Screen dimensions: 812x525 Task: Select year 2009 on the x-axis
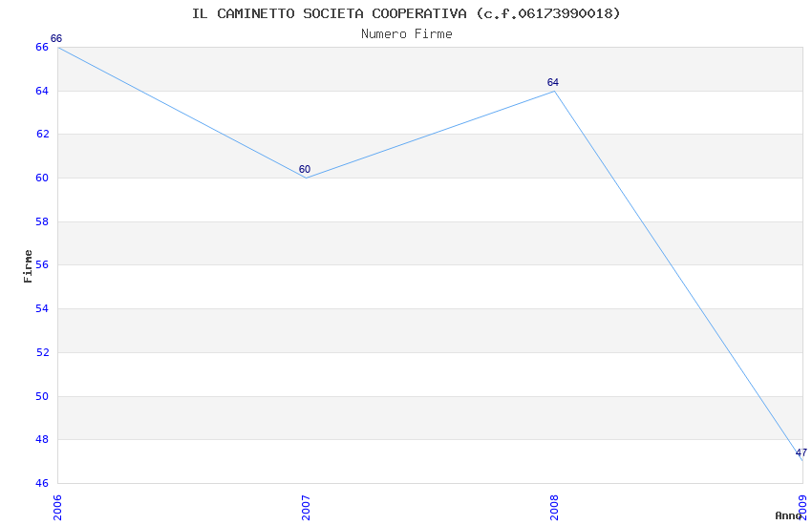click(802, 506)
